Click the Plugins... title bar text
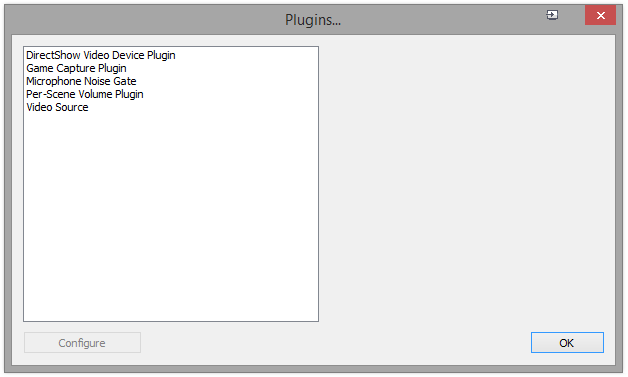 (313, 20)
